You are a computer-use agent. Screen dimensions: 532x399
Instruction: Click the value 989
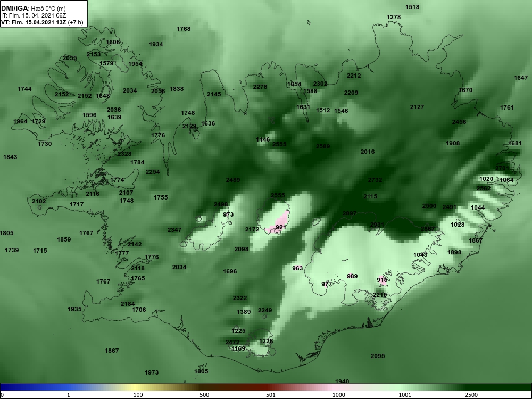click(352, 277)
